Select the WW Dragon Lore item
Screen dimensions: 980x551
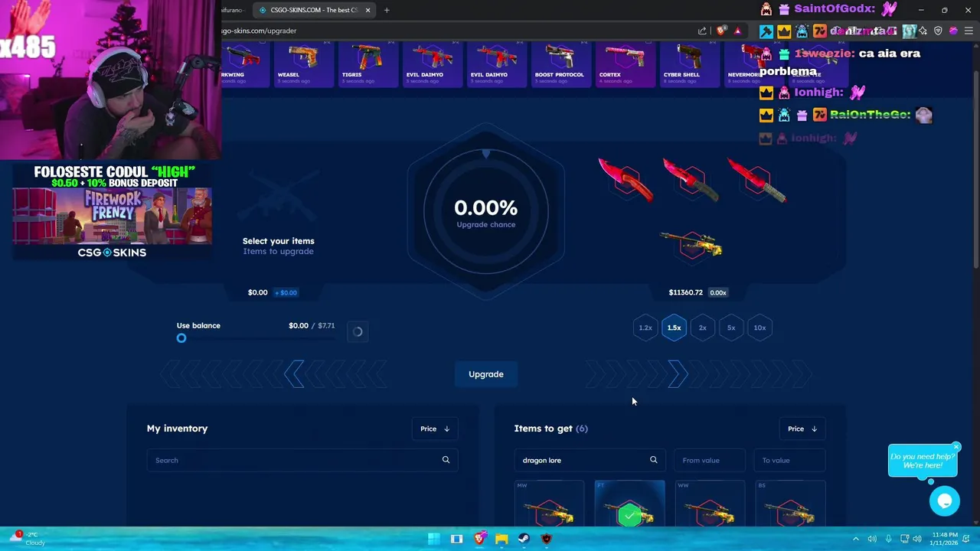(x=710, y=504)
